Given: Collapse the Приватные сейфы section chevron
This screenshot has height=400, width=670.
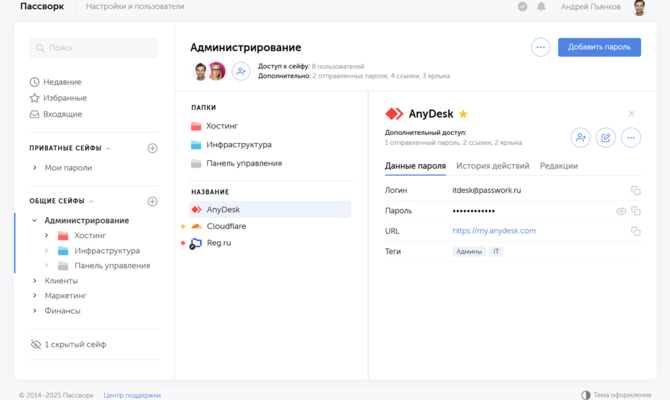Looking at the screenshot, I should (x=109, y=149).
